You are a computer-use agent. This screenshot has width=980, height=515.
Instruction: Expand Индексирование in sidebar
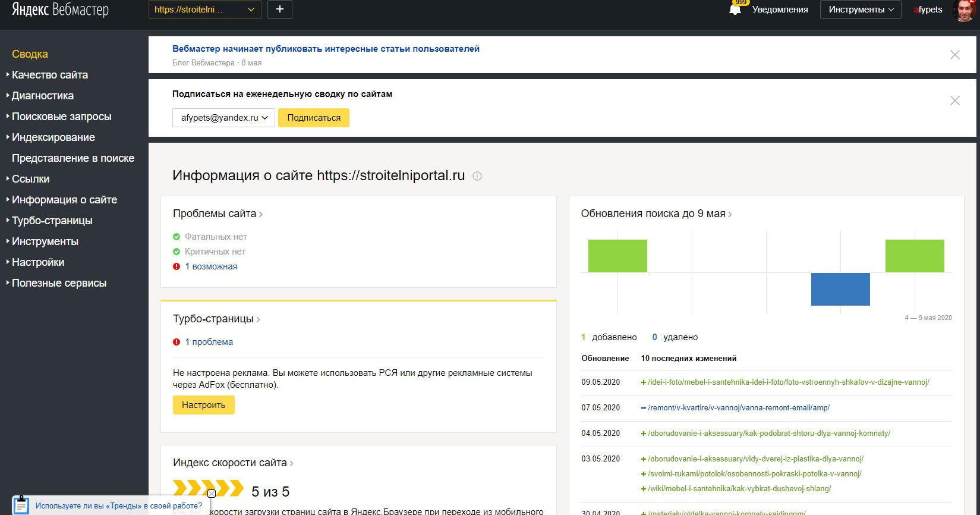(x=53, y=137)
